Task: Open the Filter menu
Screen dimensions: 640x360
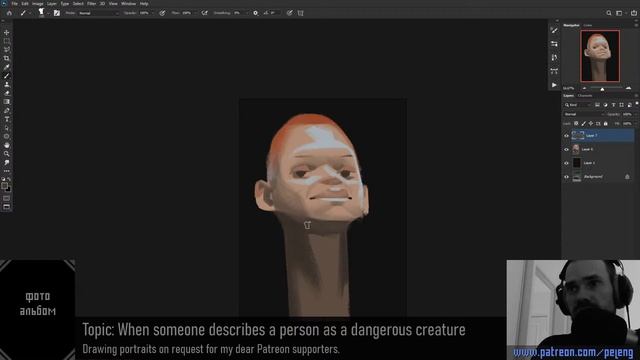Action: [91, 4]
